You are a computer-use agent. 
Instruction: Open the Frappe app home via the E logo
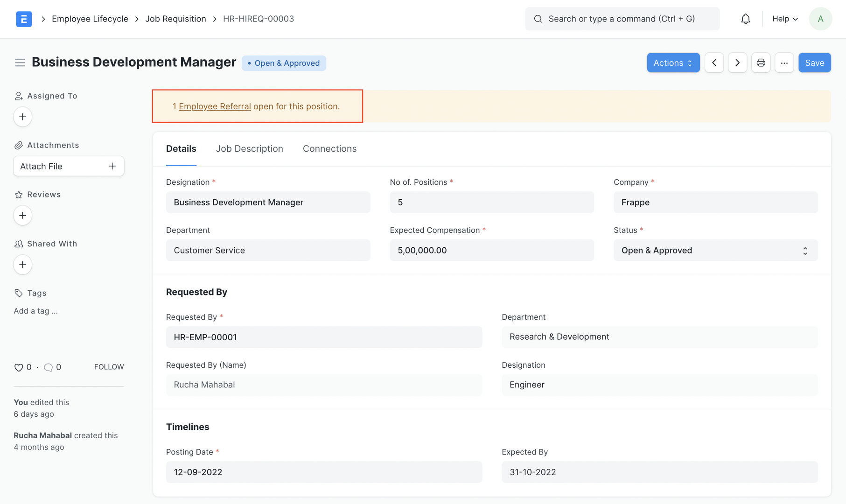[23, 19]
